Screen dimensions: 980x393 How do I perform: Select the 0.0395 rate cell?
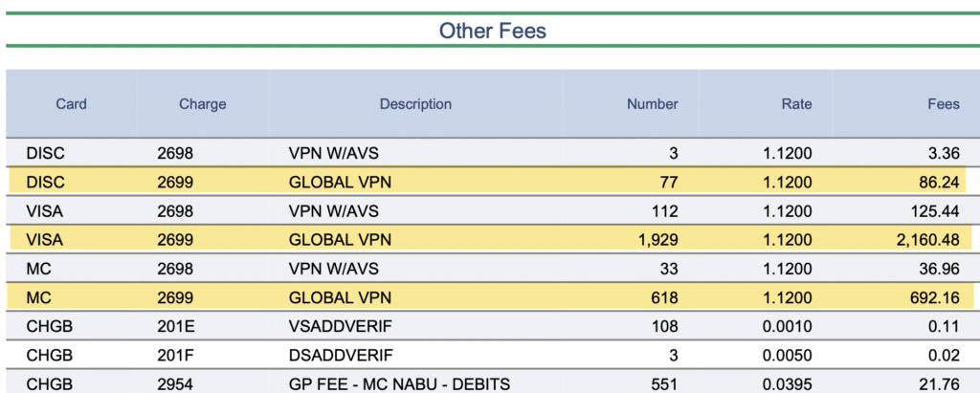coord(789,384)
